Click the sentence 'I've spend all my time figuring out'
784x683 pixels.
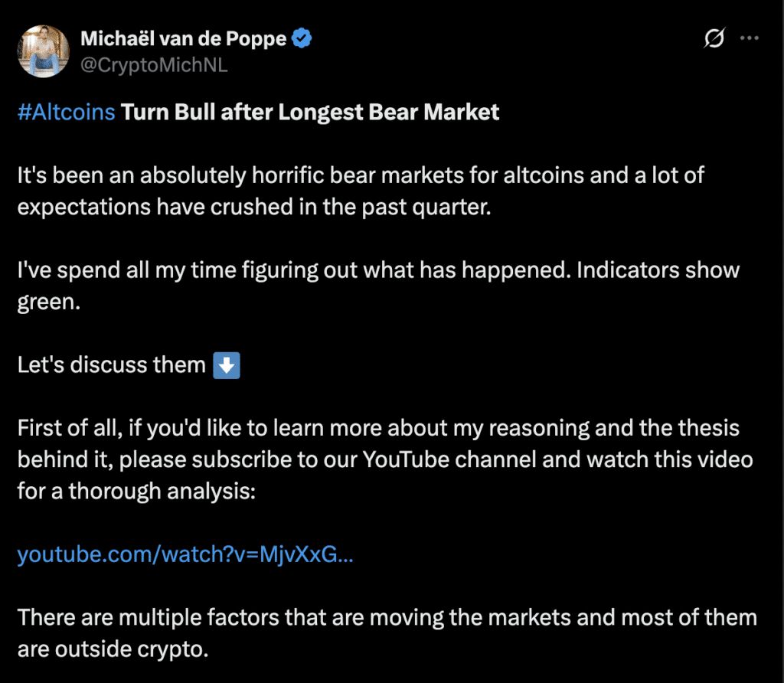pyautogui.click(x=378, y=270)
